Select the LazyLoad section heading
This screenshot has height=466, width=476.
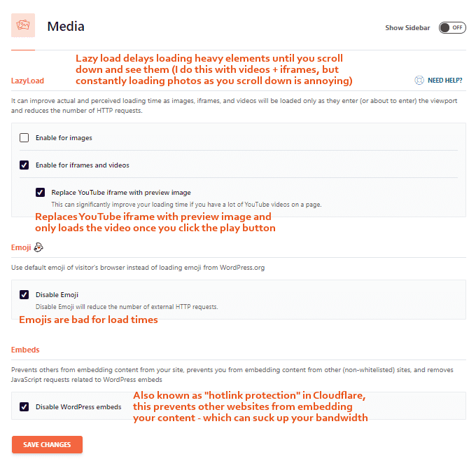(x=27, y=81)
